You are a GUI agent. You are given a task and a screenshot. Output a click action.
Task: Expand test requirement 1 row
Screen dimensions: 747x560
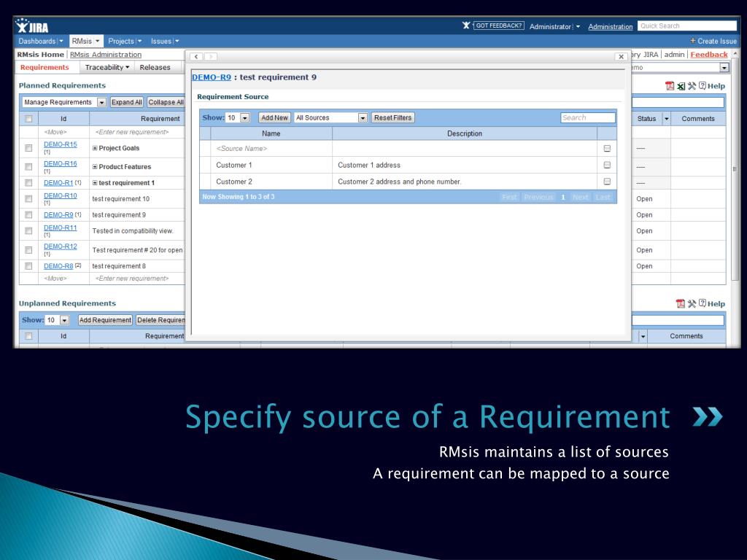[x=95, y=183]
